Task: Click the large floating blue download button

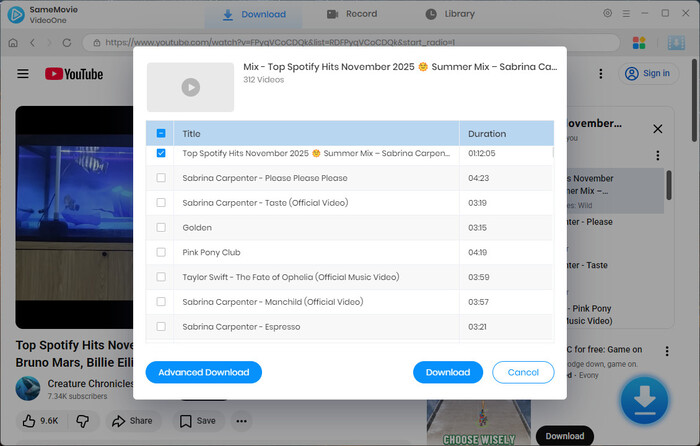Action: (644, 400)
